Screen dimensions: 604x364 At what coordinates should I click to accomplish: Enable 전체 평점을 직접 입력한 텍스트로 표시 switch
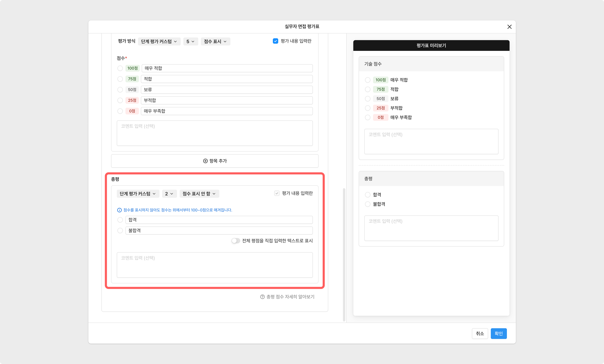[x=235, y=241]
